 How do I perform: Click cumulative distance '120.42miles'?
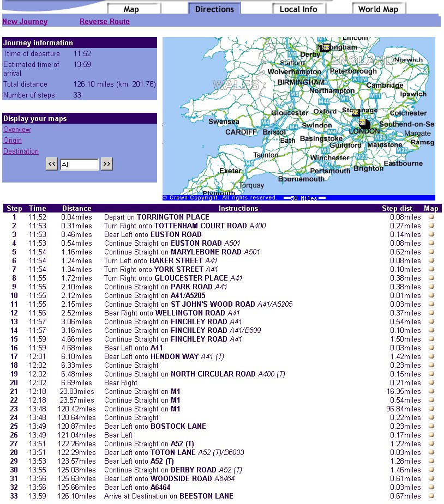click(x=77, y=409)
